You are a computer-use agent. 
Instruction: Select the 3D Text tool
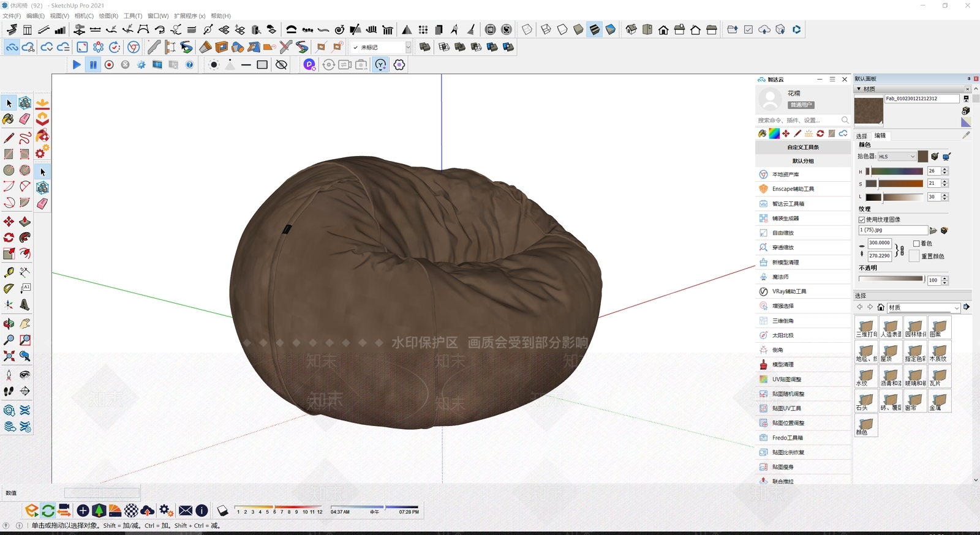24,305
